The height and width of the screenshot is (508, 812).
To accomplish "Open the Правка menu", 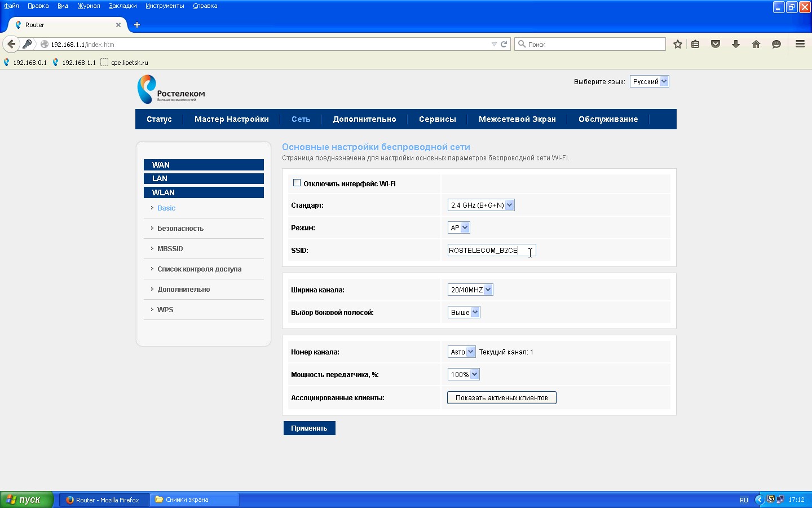I will (38, 6).
